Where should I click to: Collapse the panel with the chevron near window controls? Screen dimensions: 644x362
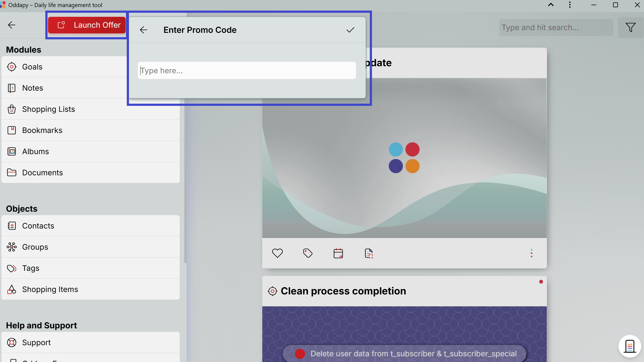551,5
